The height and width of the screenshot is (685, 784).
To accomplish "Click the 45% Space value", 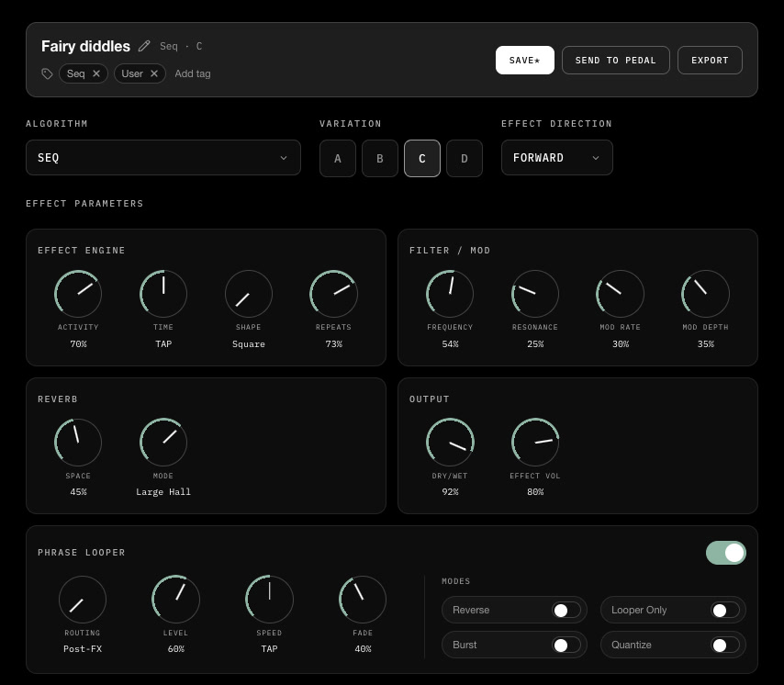I will coord(78,492).
